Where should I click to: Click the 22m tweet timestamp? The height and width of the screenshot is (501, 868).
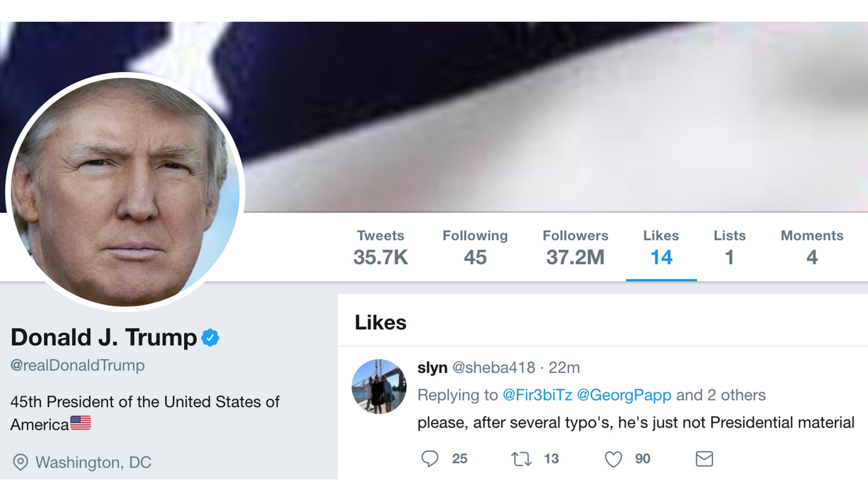[564, 368]
